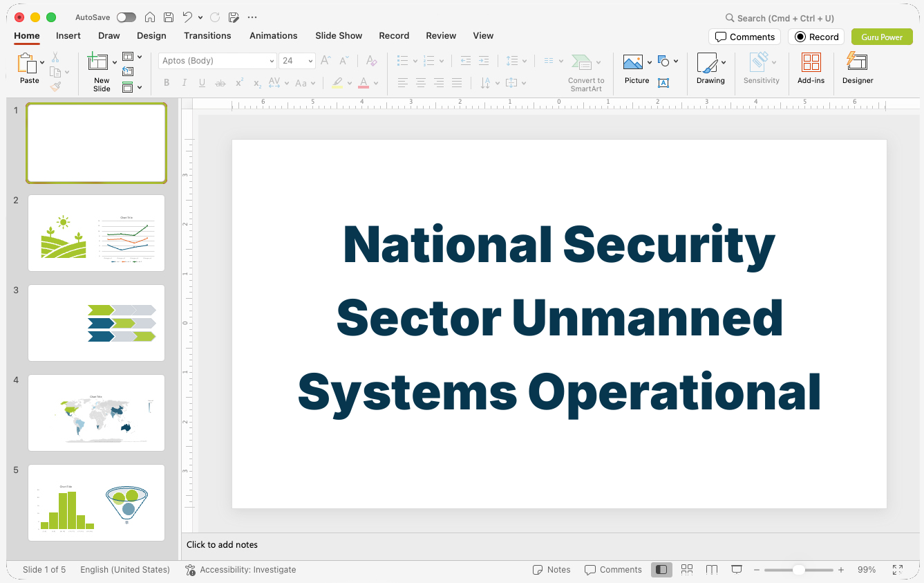Click the Cut scissors icon
The width and height of the screenshot is (924, 583).
coord(55,57)
